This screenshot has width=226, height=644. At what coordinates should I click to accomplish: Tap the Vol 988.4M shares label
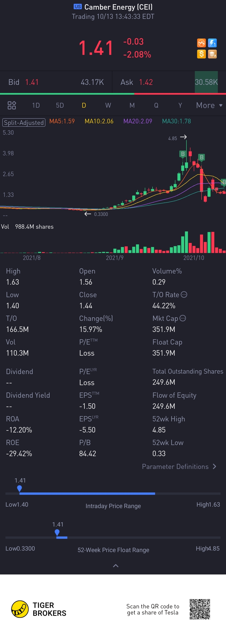[x=27, y=227]
